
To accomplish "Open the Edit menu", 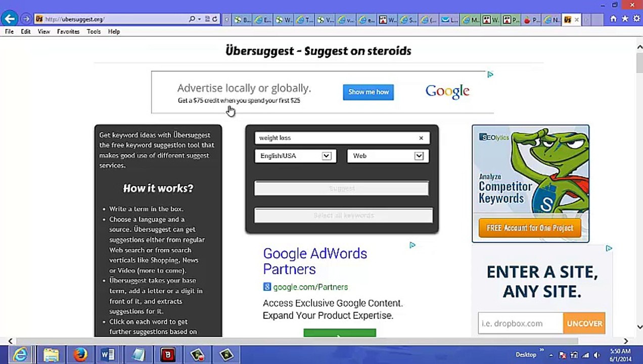I will pyautogui.click(x=26, y=31).
